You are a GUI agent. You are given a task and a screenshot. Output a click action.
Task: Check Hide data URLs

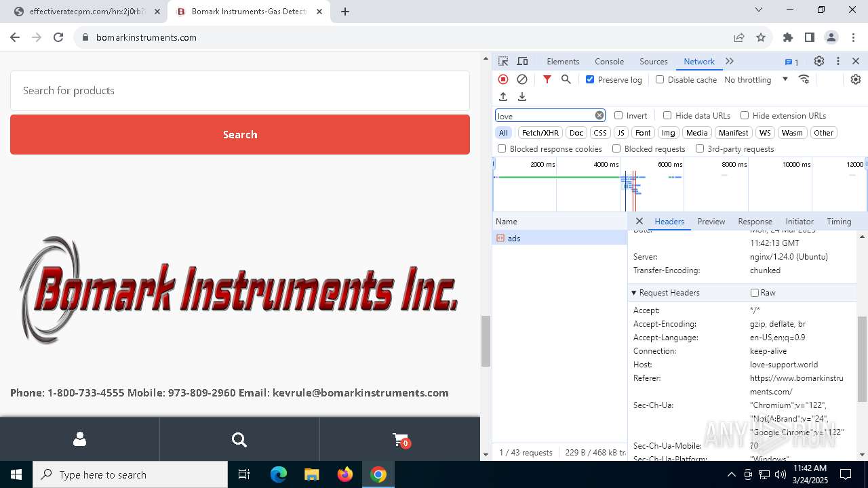667,115
